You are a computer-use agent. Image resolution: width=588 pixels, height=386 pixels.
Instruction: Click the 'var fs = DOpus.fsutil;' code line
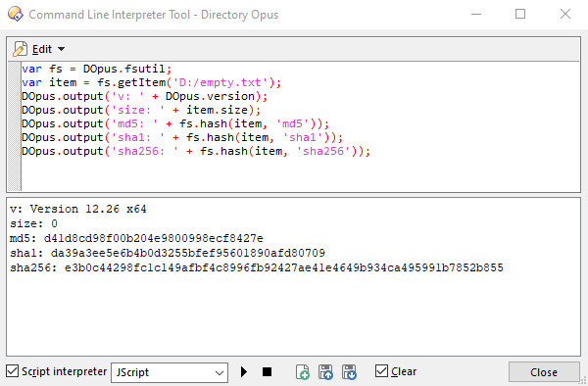pos(96,69)
